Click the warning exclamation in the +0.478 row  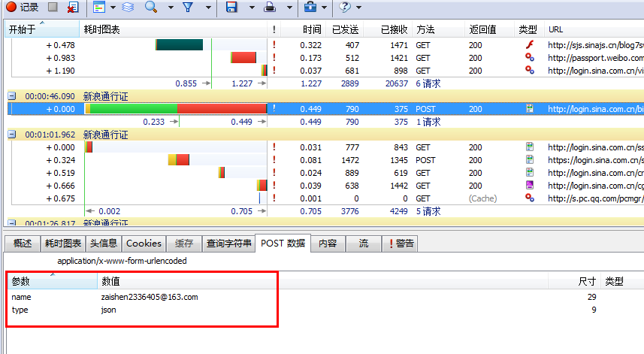pos(274,45)
